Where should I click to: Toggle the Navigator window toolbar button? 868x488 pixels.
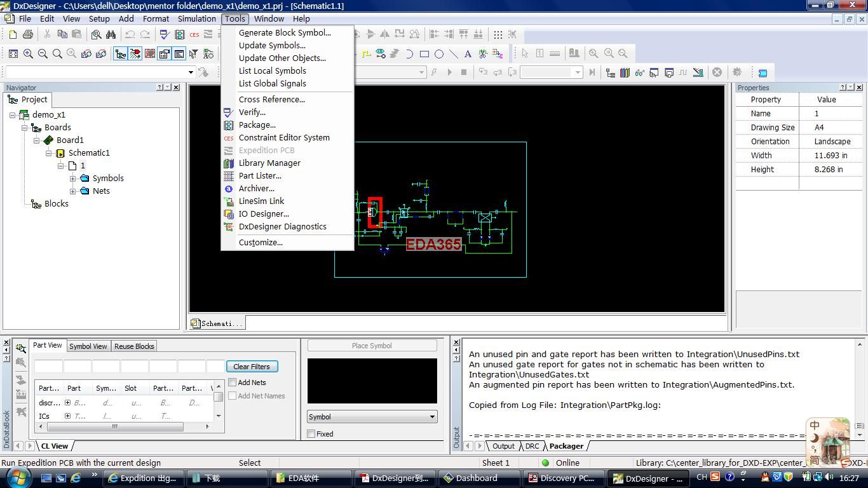[120, 54]
